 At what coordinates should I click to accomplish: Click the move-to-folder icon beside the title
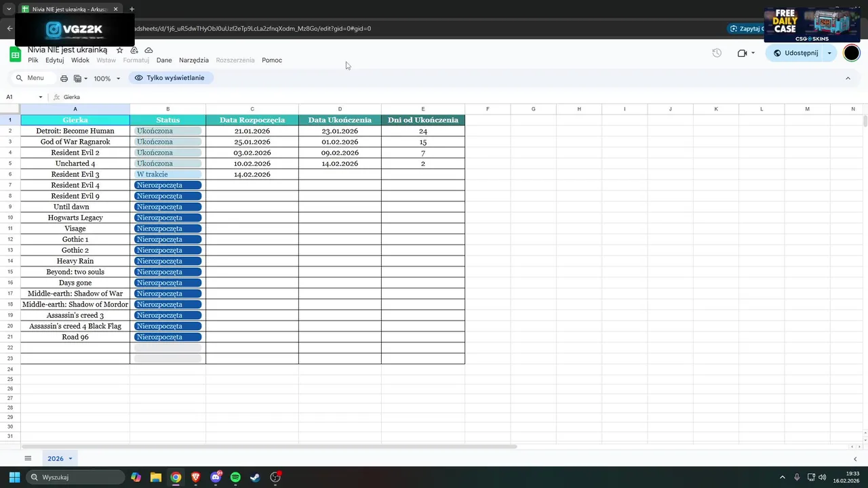click(134, 50)
